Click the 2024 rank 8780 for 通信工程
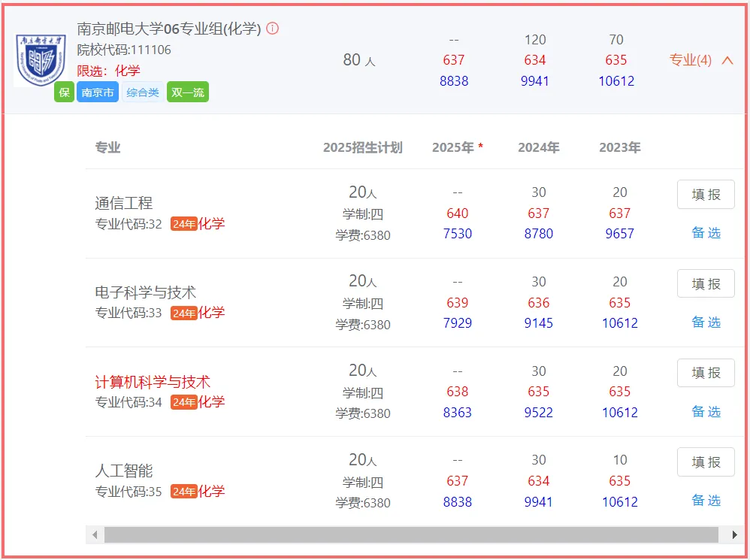The width and height of the screenshot is (750, 560). click(539, 234)
